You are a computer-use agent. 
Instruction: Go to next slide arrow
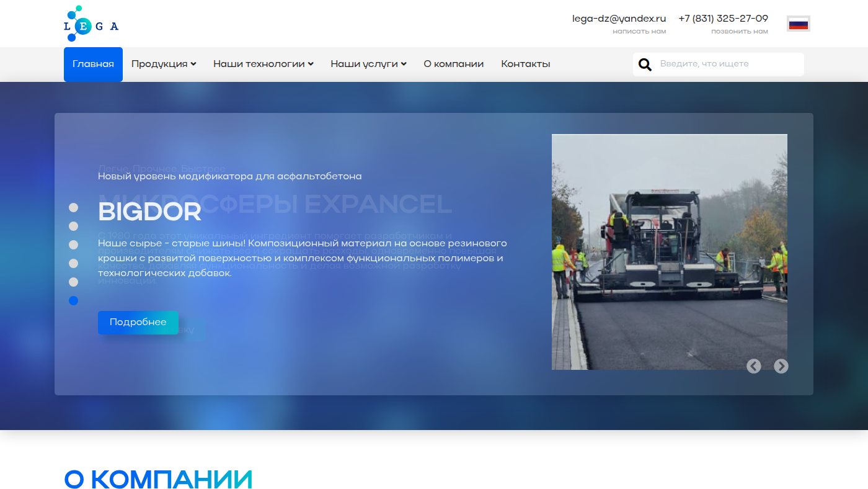click(x=781, y=366)
